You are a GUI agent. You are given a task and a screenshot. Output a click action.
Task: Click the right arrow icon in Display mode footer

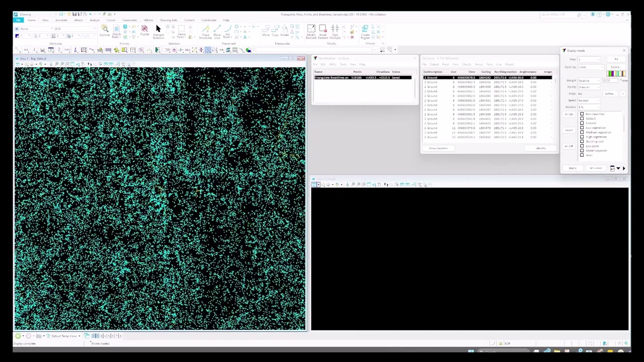click(624, 168)
